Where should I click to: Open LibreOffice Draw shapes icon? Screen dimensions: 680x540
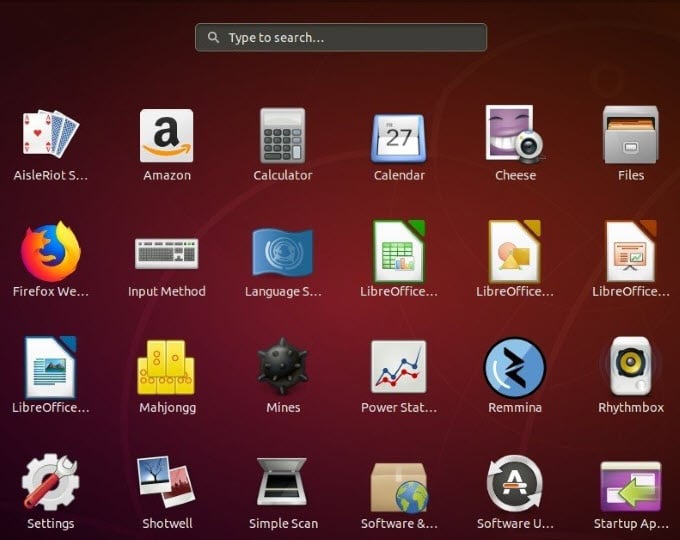coord(515,251)
